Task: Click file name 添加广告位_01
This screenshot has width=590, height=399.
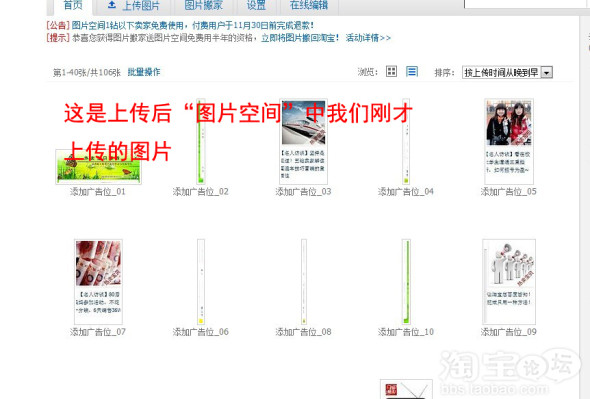Action: click(x=97, y=192)
